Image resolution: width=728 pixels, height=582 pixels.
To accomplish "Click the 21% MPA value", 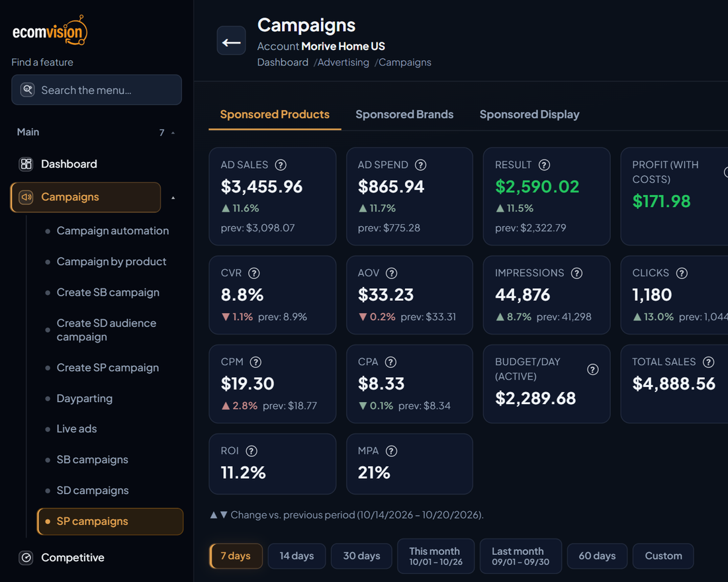I will (x=374, y=473).
